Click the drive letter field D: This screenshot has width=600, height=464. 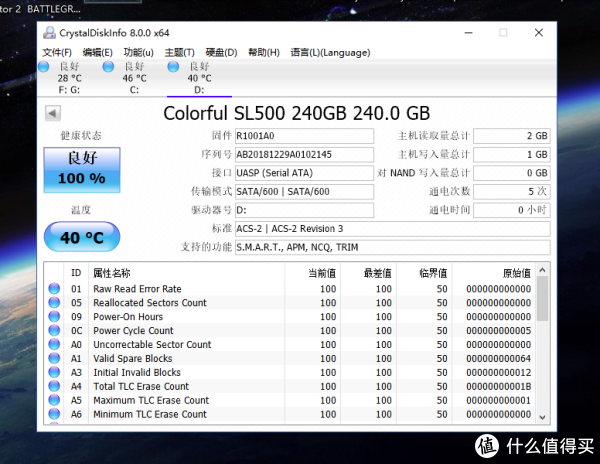(x=304, y=210)
